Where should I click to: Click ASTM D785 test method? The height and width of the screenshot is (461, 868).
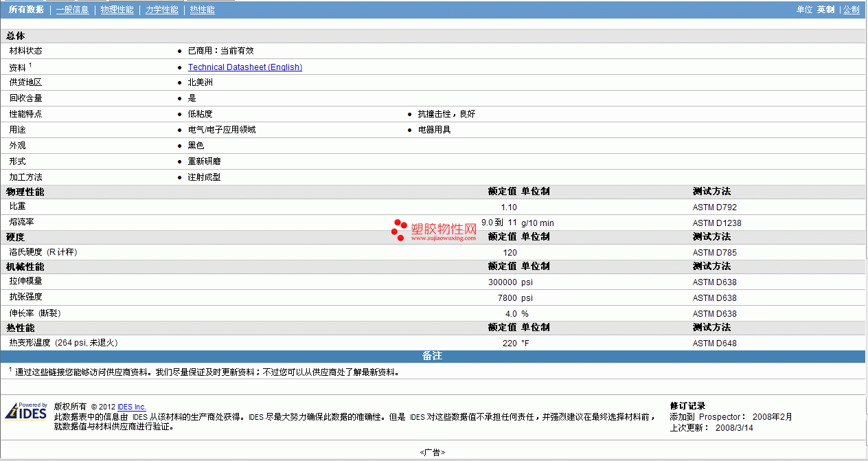click(x=714, y=253)
